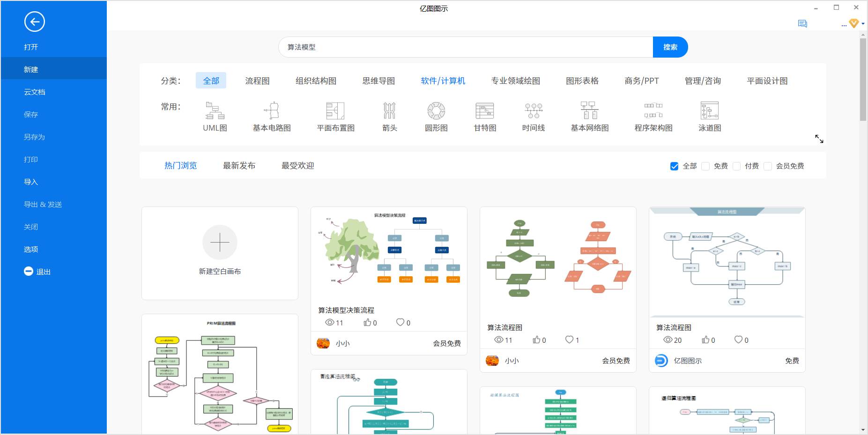Select the 管理/咨询 category
The height and width of the screenshot is (435, 868).
coord(703,81)
